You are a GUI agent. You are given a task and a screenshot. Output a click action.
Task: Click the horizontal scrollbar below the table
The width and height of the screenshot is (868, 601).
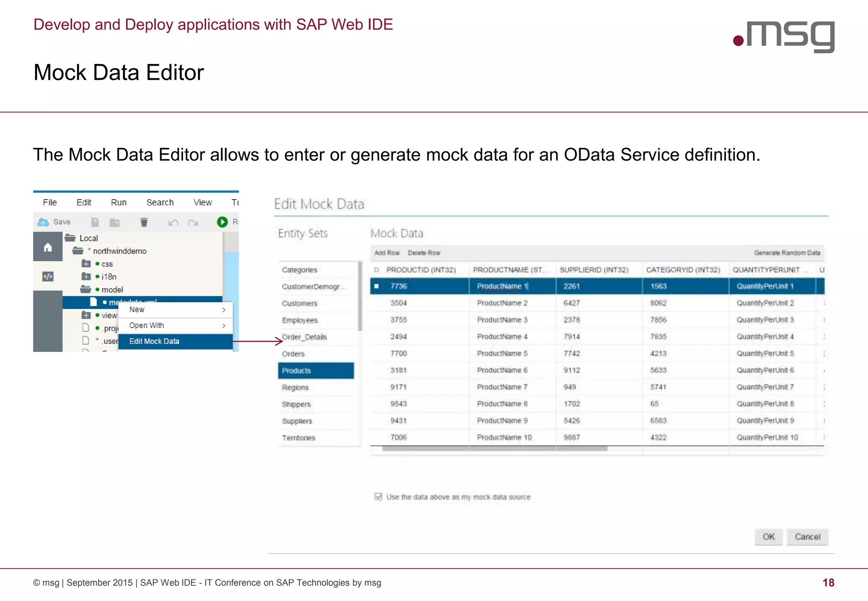click(495, 449)
